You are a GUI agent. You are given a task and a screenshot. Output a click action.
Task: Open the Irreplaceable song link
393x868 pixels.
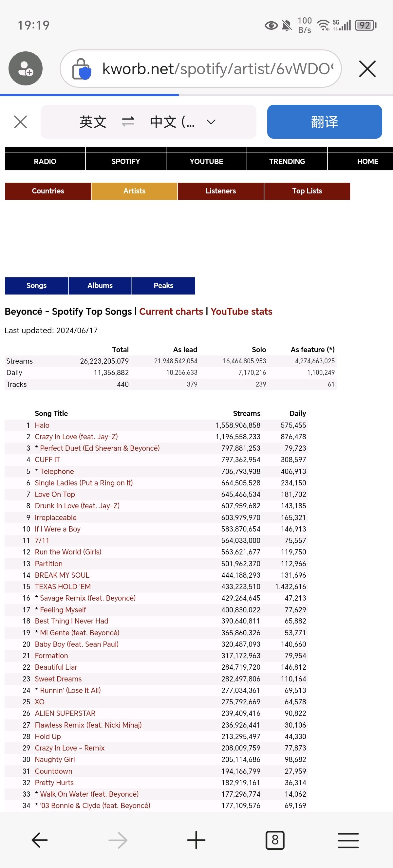56,517
